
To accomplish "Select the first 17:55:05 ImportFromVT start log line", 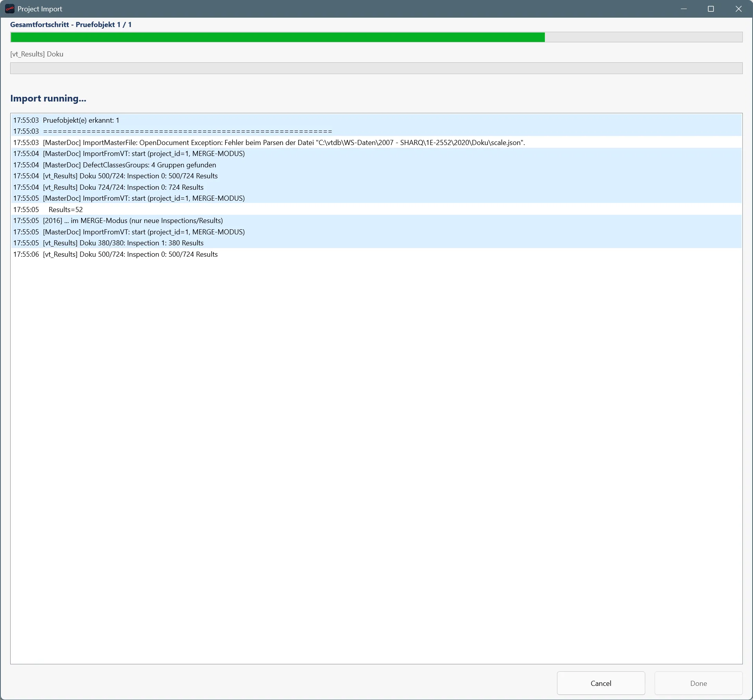I will tap(376, 198).
